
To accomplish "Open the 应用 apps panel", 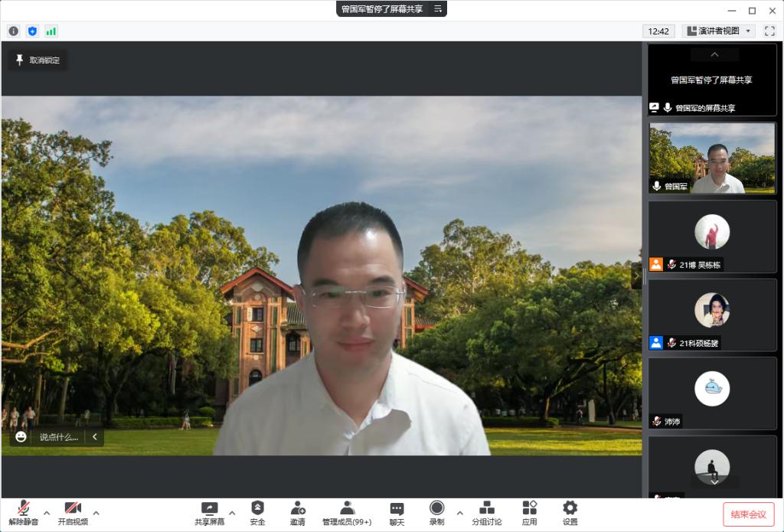I will coord(529,513).
